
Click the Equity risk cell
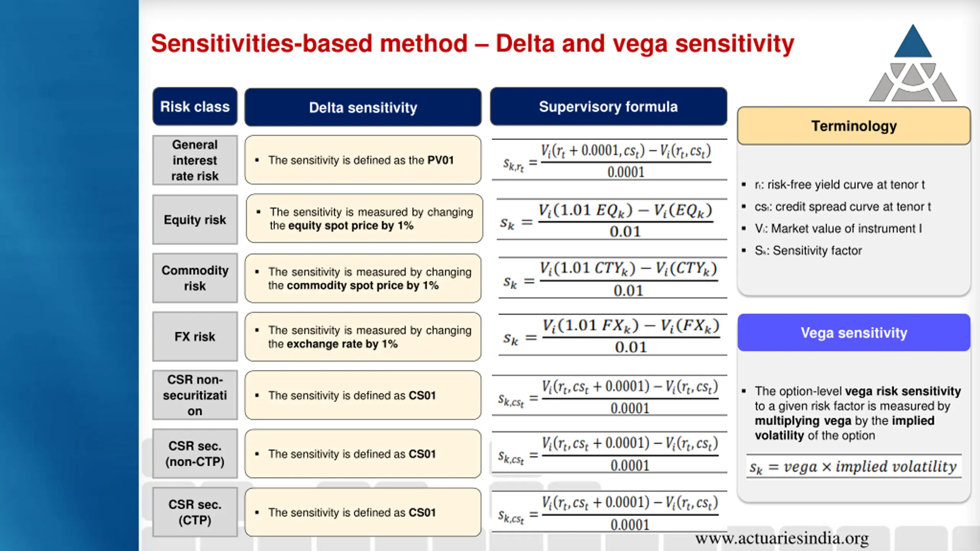click(x=195, y=220)
